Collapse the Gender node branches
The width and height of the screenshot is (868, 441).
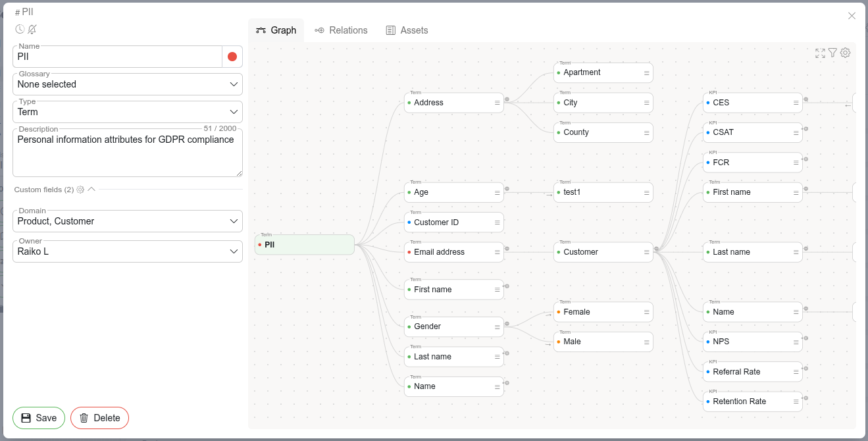(507, 323)
